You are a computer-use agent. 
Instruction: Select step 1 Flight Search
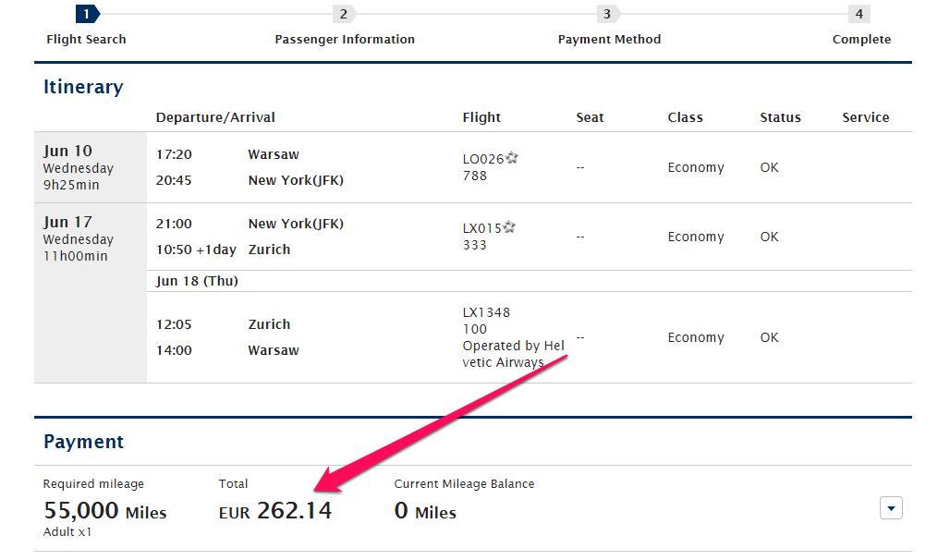[86, 40]
